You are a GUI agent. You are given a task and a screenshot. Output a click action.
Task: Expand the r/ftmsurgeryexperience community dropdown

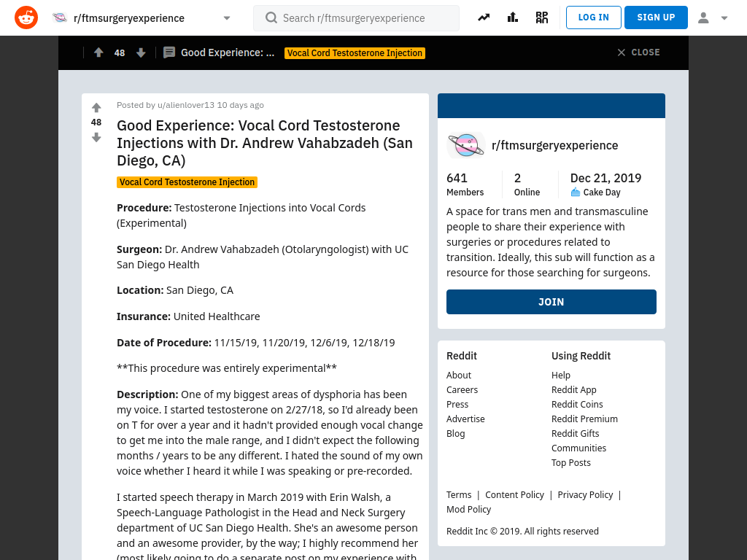[227, 18]
